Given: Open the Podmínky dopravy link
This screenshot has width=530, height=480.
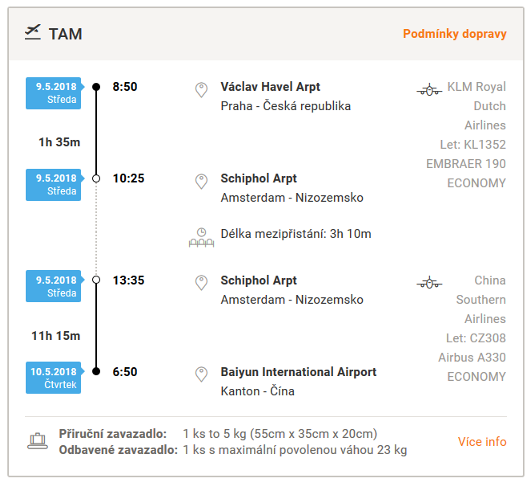Looking at the screenshot, I should pos(455,34).
